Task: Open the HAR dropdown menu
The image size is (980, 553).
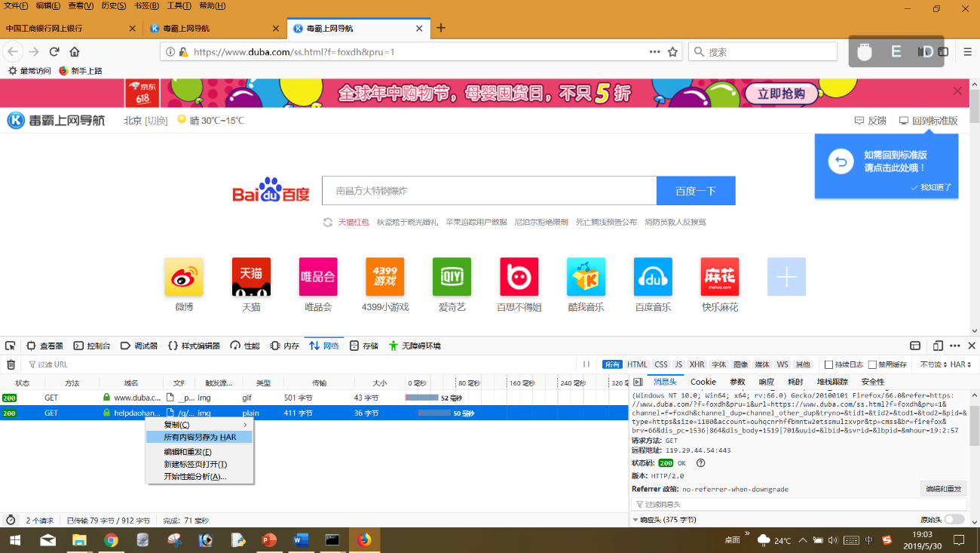Action: 961,365
